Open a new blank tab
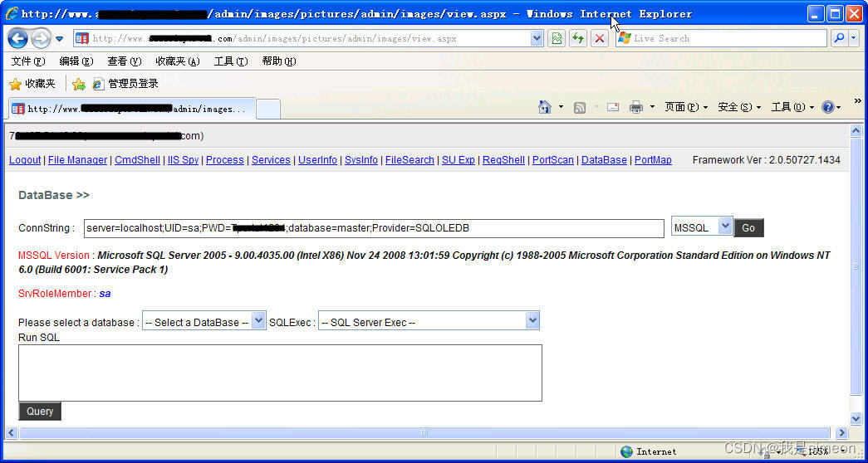This screenshot has height=463, width=868. click(268, 109)
